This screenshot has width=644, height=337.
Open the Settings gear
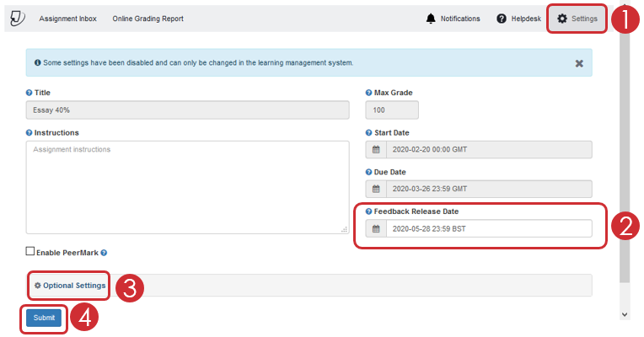pos(562,19)
